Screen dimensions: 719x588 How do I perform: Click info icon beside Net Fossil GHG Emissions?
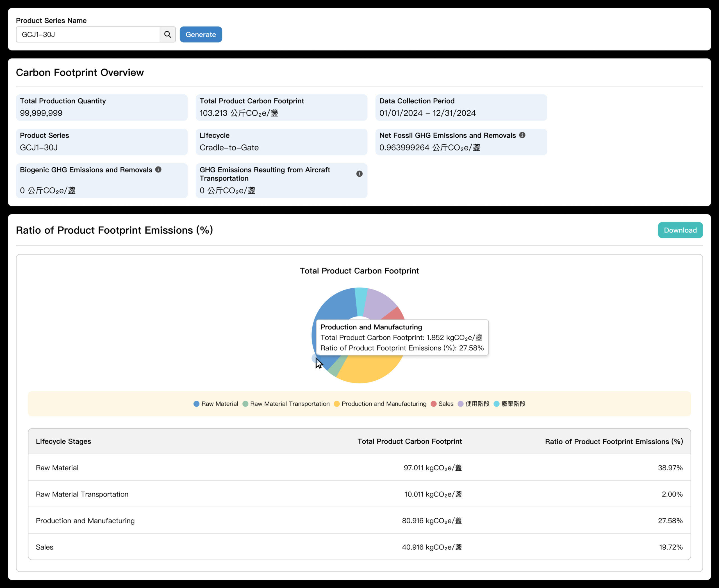522,135
